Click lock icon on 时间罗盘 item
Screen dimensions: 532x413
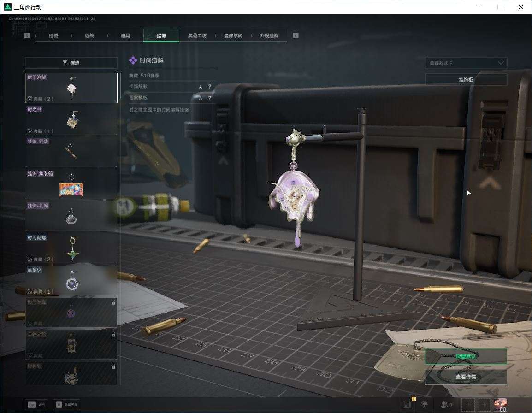click(x=113, y=302)
